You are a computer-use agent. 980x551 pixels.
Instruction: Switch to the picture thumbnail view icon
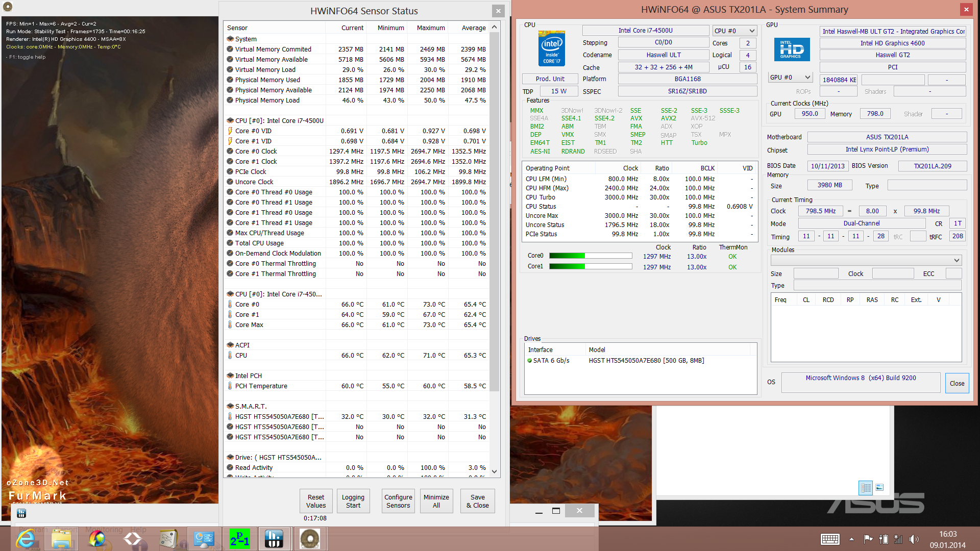pos(879,488)
